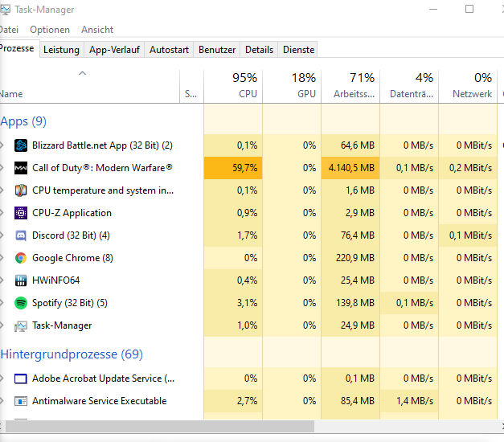
Task: Select the Call of Duty 59,7% CPU cell
Action: pyautogui.click(x=233, y=168)
